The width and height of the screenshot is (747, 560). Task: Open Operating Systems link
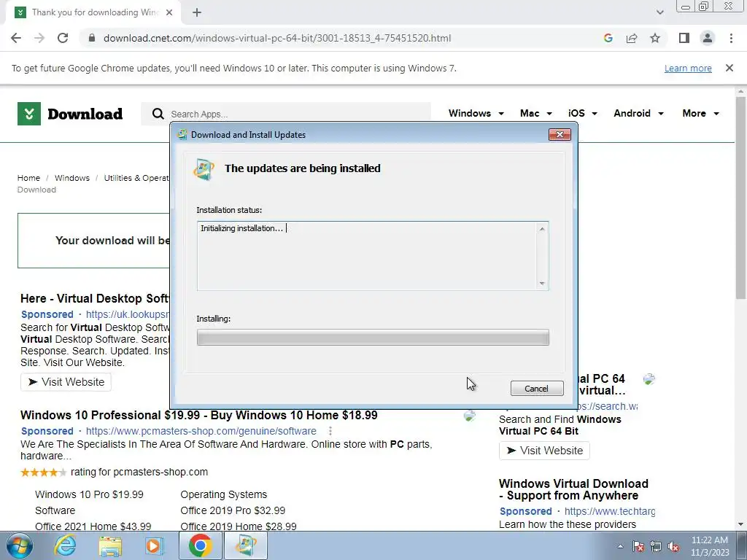click(223, 494)
